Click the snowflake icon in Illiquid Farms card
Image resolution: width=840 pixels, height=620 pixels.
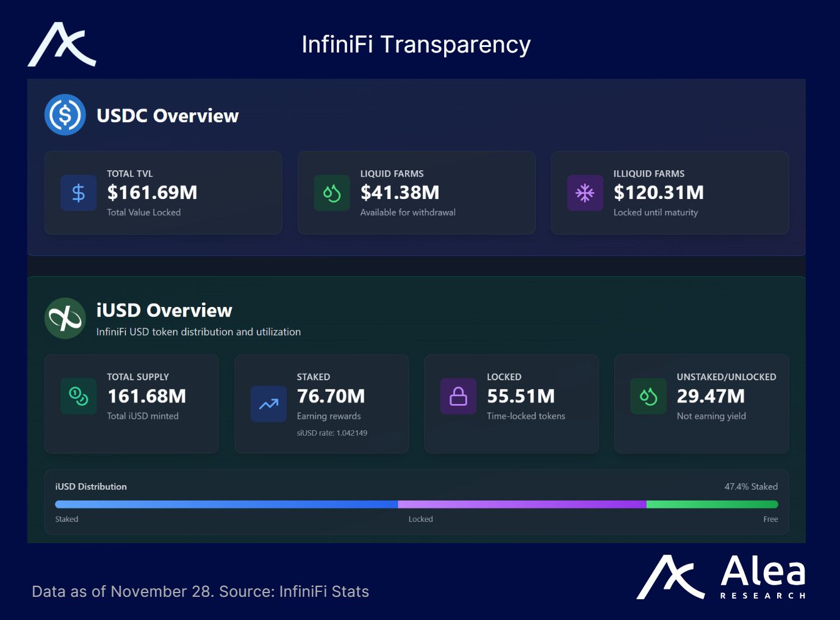pyautogui.click(x=585, y=193)
